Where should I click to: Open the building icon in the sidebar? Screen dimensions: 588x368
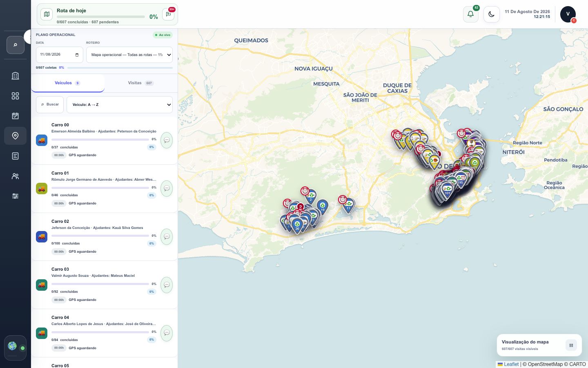[16, 76]
